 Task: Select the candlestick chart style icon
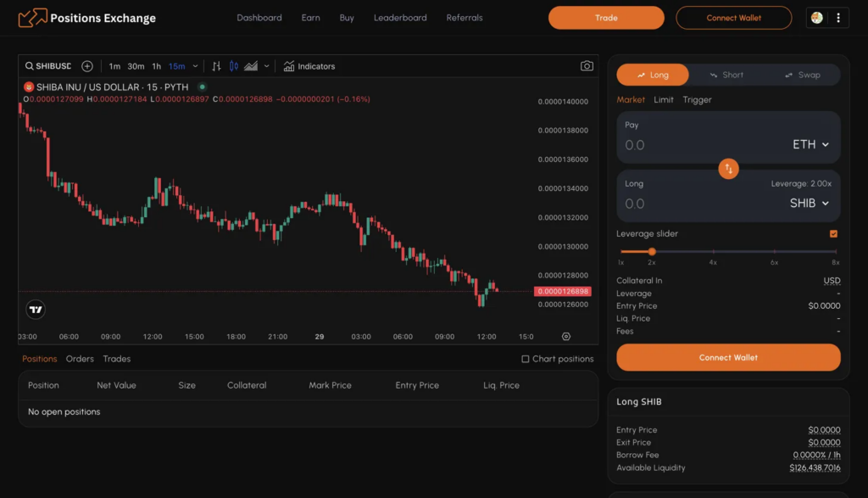(234, 66)
